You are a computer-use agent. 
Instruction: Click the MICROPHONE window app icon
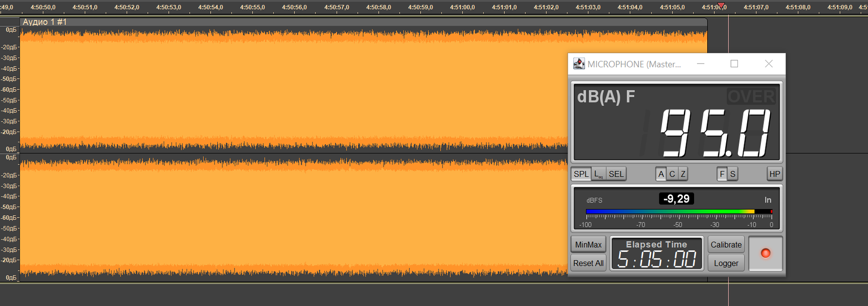(579, 64)
